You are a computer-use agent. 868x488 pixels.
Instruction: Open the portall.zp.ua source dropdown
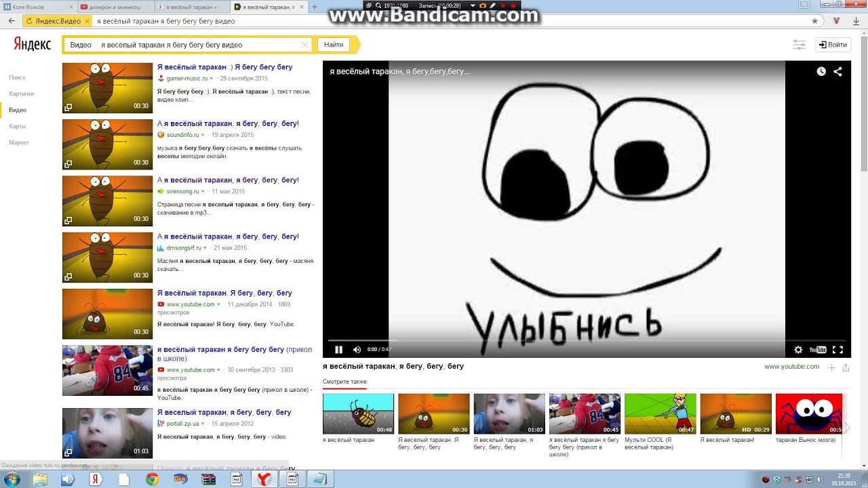(x=203, y=424)
